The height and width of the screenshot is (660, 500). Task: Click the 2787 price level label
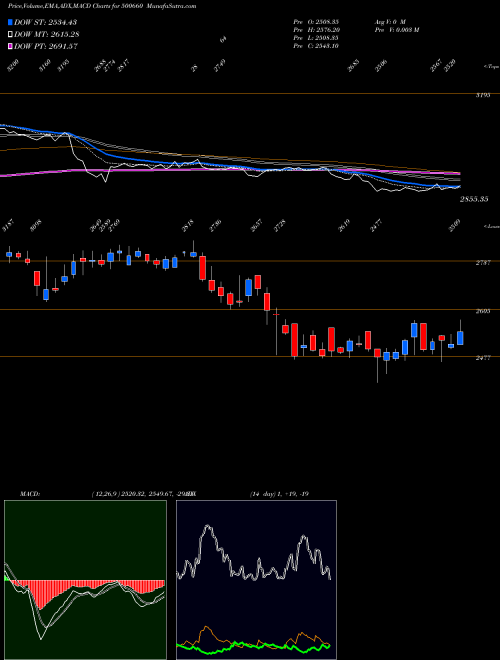point(483,263)
